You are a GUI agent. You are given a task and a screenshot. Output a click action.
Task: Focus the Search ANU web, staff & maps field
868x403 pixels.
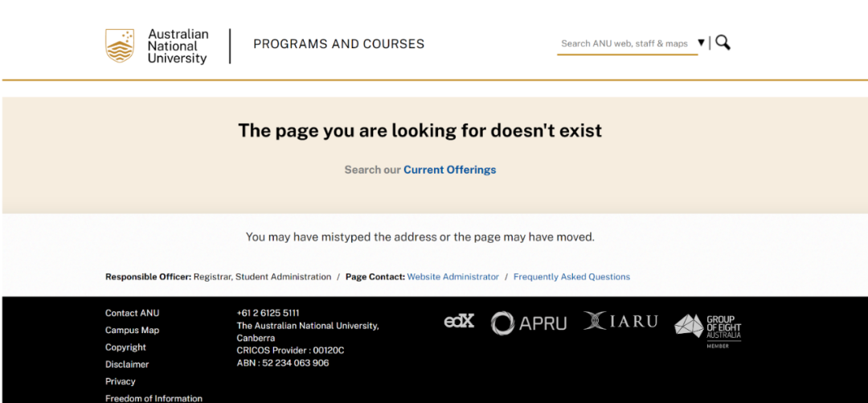tap(625, 43)
